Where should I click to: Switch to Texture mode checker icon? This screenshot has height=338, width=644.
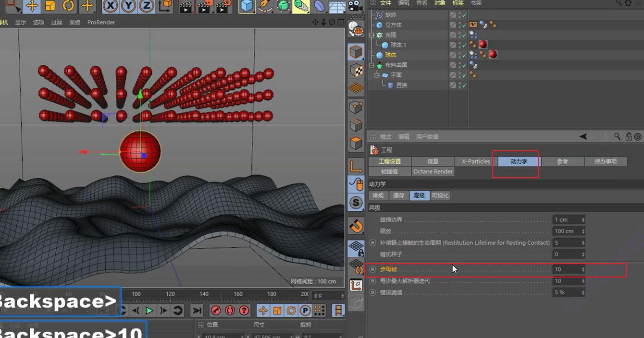point(356,70)
